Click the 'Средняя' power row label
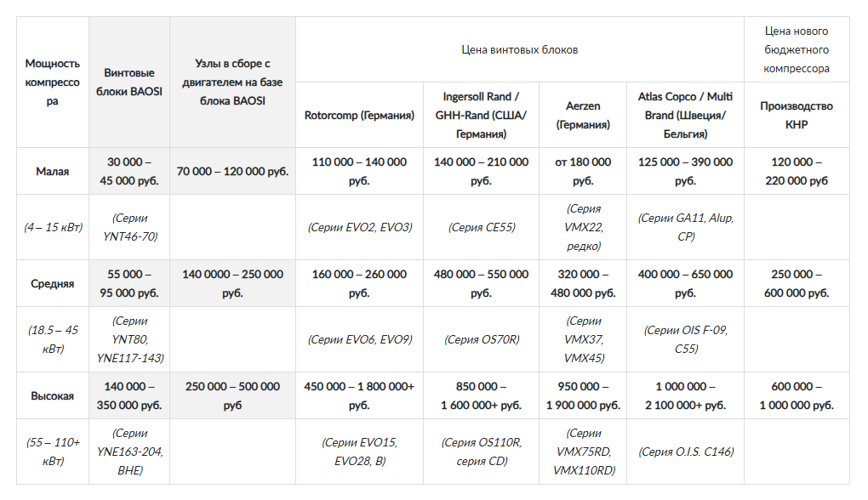 (x=53, y=284)
